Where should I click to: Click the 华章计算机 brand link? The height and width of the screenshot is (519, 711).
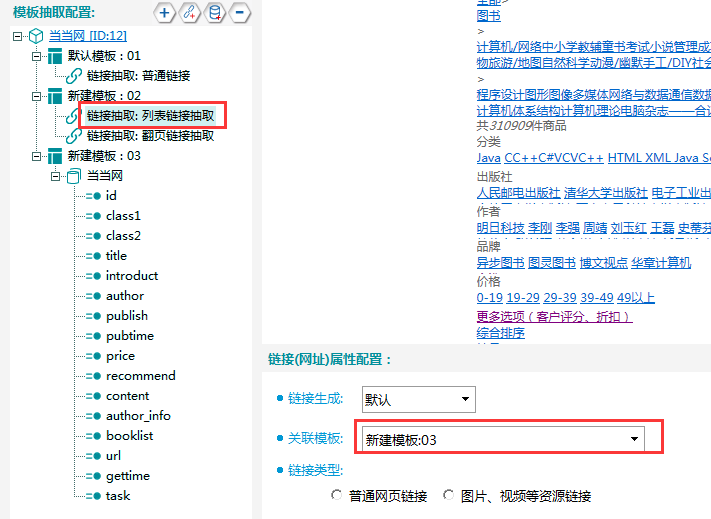661,263
